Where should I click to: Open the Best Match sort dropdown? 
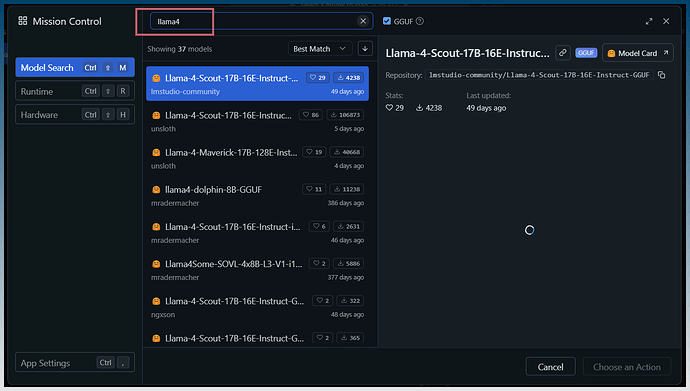point(320,49)
